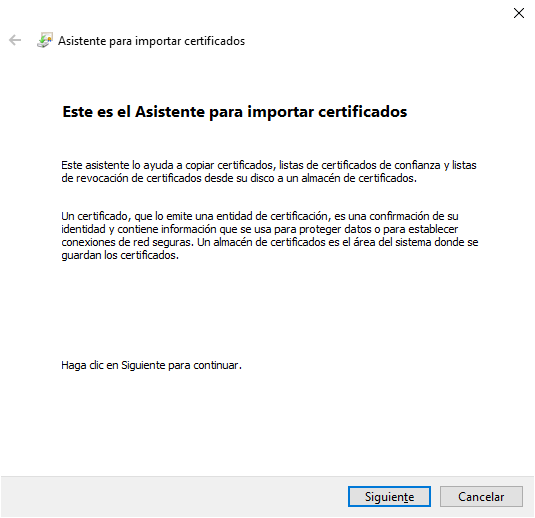Click the line starting 'identidad y contiene información'

[260, 229]
